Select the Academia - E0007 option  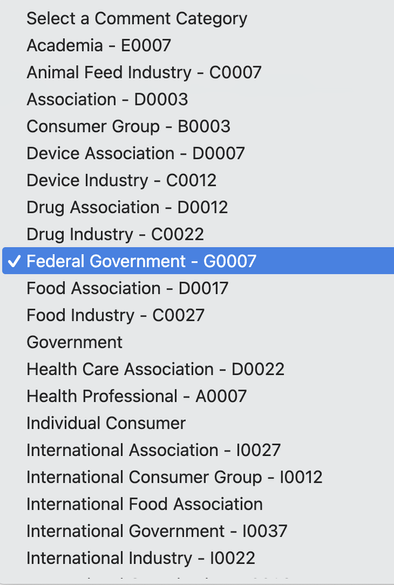click(x=198, y=46)
